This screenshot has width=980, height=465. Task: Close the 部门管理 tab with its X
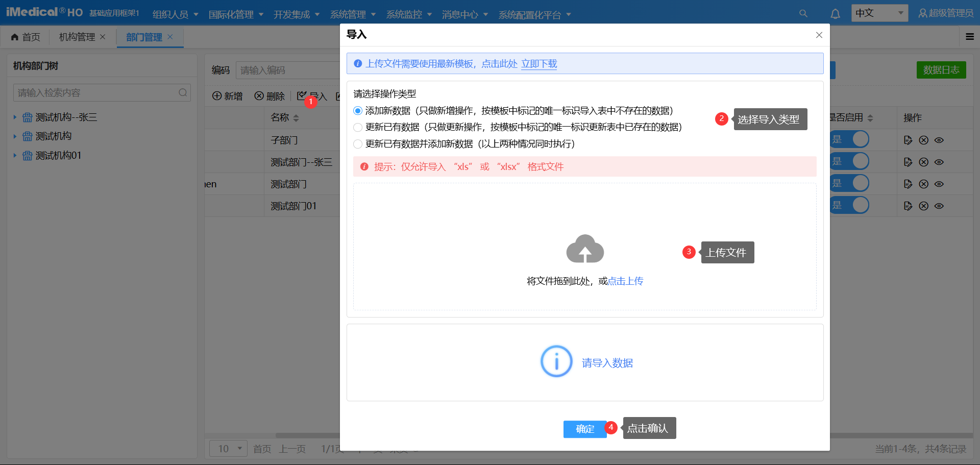coord(170,37)
